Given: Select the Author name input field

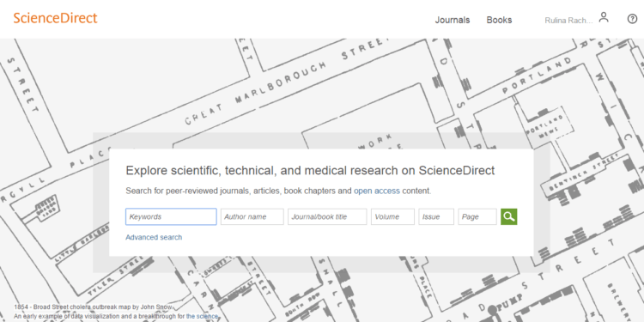Looking at the screenshot, I should (252, 217).
